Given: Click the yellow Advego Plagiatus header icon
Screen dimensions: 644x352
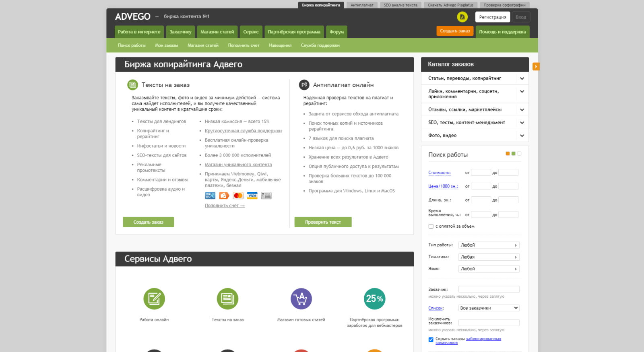Looking at the screenshot, I should (x=462, y=17).
